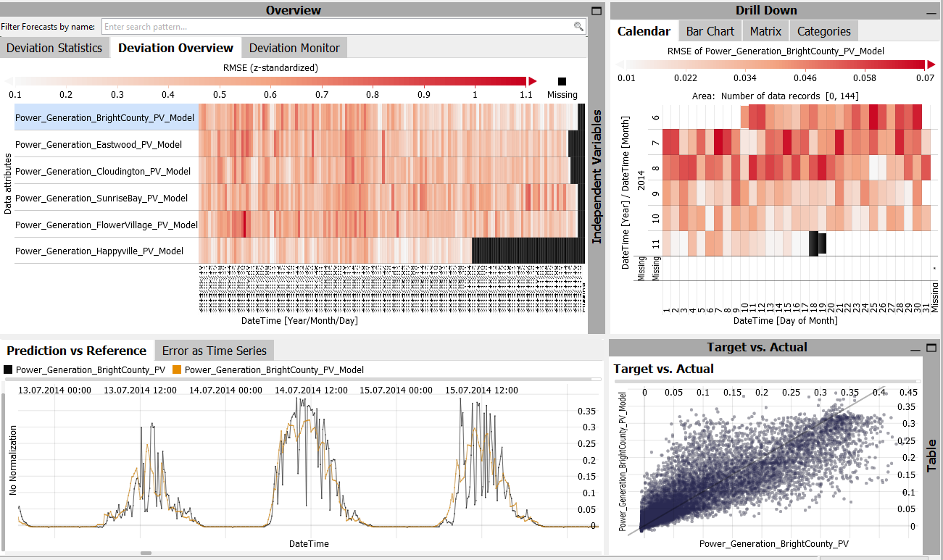Click the white left arrow of Overview legend
Image resolution: width=943 pixels, height=560 pixels.
coord(9,81)
